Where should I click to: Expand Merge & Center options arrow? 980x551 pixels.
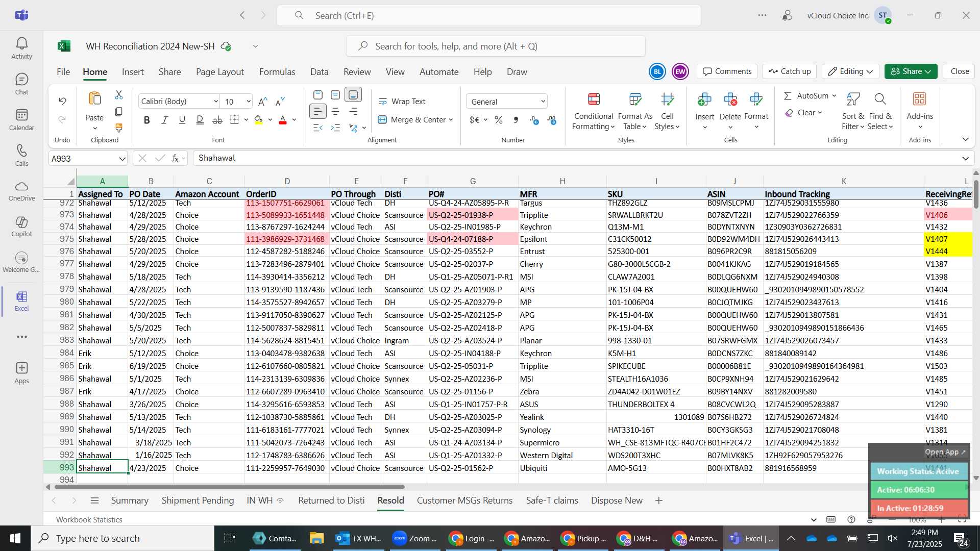(451, 120)
